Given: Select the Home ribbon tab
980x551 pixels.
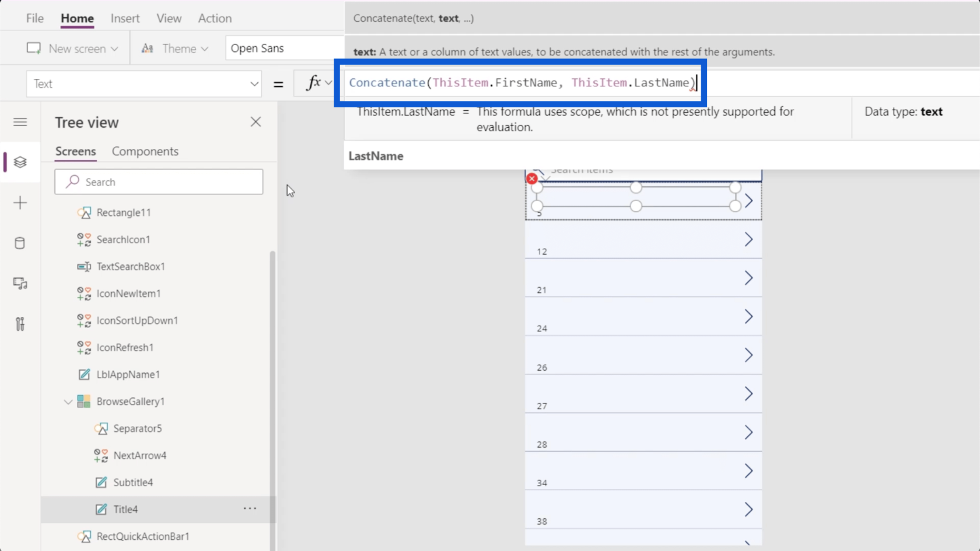Looking at the screenshot, I should 77,18.
